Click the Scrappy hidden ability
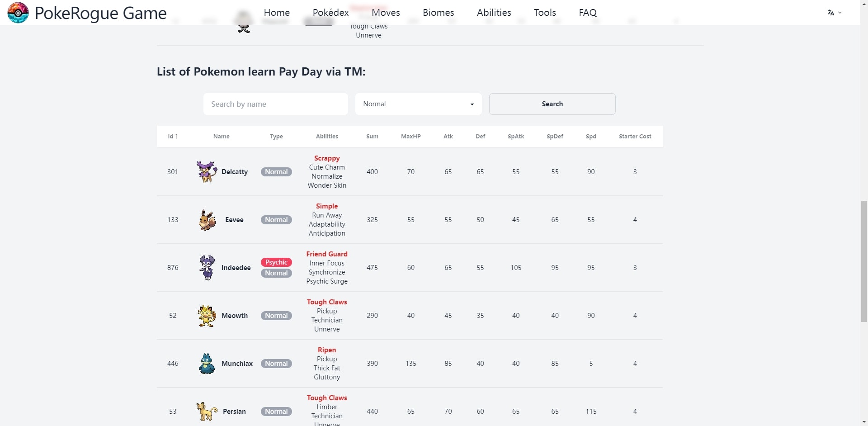This screenshot has height=426, width=868. coord(327,158)
